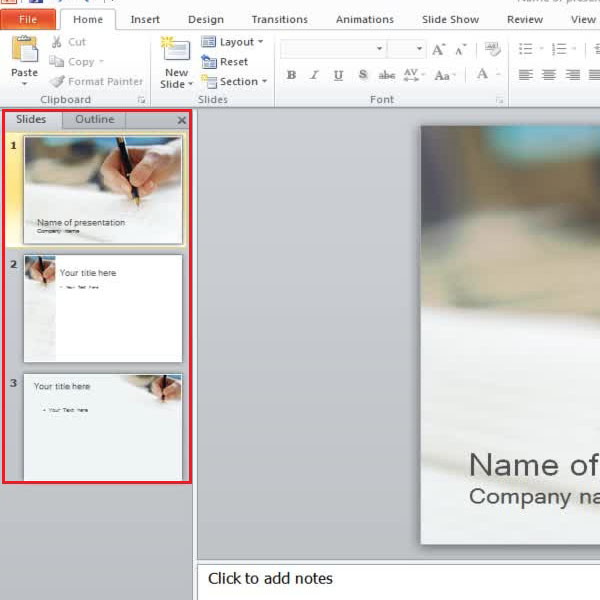This screenshot has width=600, height=600.
Task: Click the Bullets list icon
Action: pos(526,49)
